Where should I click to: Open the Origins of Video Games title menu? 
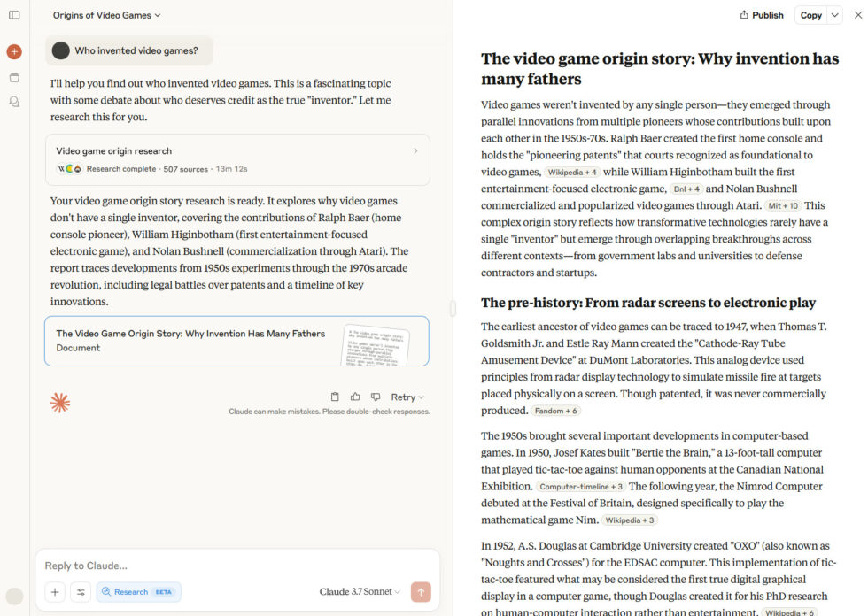106,15
